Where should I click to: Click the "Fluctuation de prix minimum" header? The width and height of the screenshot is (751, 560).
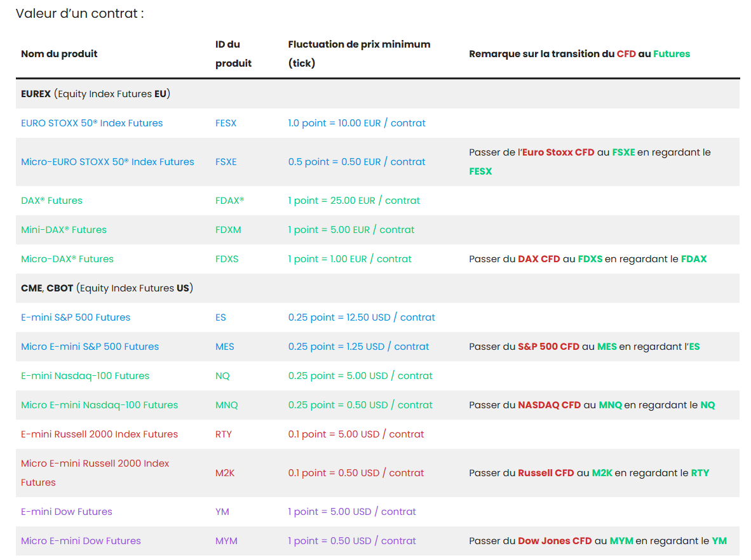coord(359,44)
